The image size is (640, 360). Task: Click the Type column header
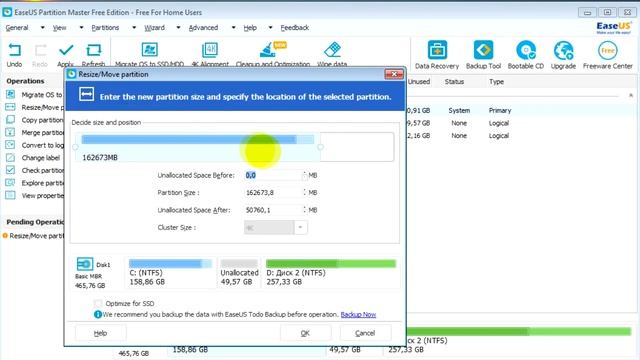[x=496, y=82]
